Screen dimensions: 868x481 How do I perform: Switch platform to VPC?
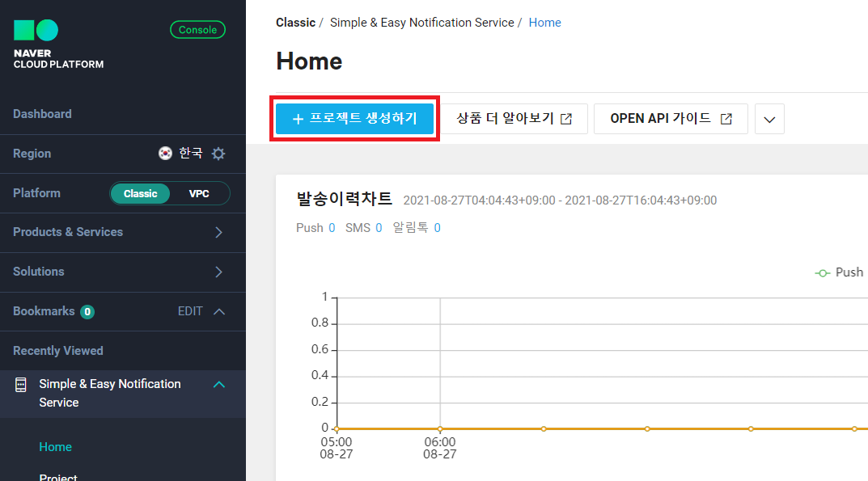coord(199,194)
